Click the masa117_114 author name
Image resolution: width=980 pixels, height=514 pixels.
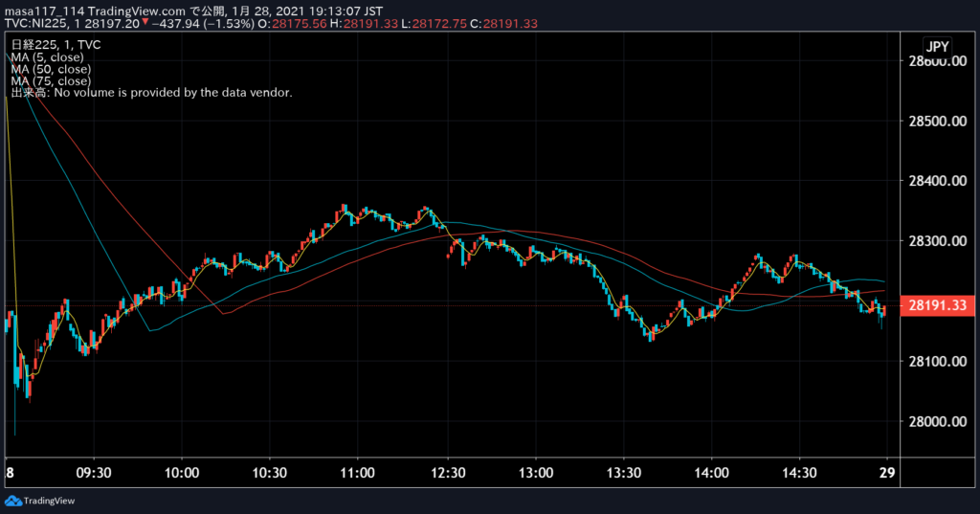tap(44, 11)
